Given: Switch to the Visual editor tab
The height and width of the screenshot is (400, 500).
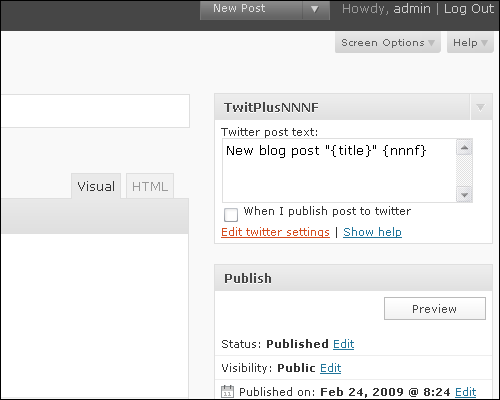Looking at the screenshot, I should point(96,186).
